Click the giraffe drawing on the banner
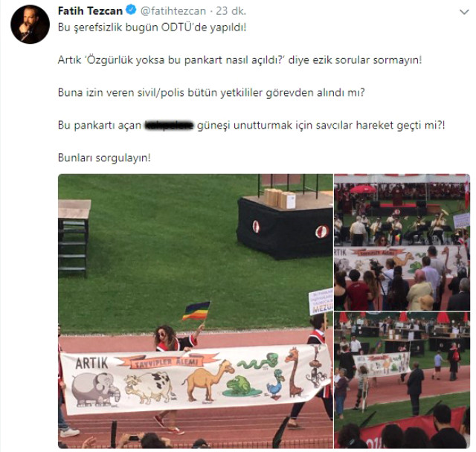The image size is (476, 452). point(295,372)
